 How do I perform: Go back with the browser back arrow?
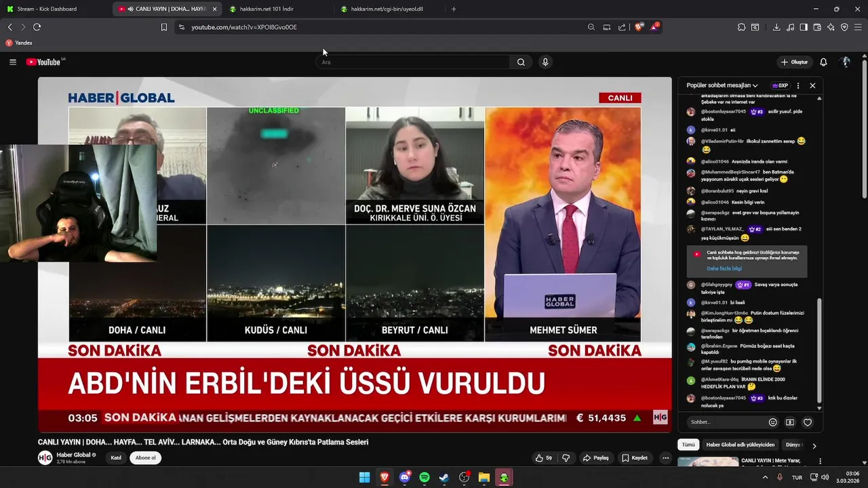tap(9, 27)
